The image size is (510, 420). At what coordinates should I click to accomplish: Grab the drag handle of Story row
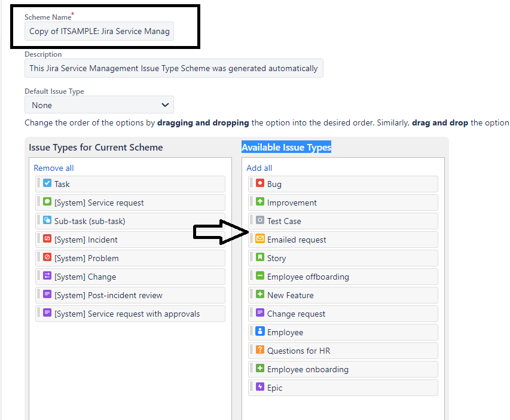[252, 257]
